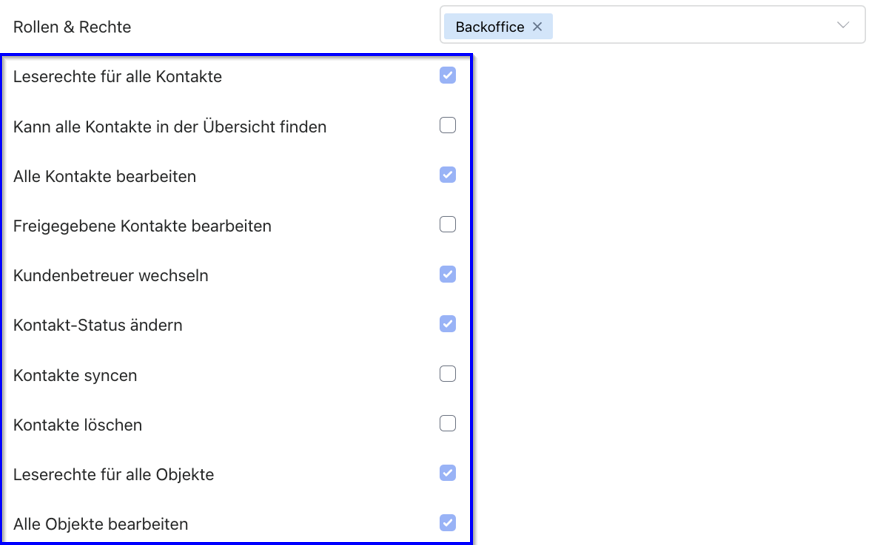Uncheck Alle Kontakte bearbeiten checkbox

tap(448, 175)
